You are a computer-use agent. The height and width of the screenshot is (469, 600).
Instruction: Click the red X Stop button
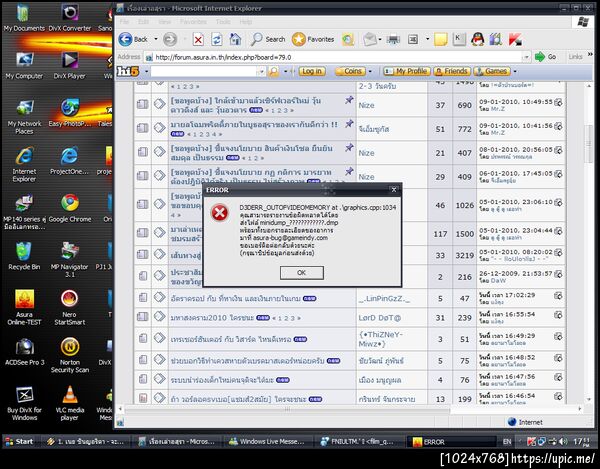point(198,39)
